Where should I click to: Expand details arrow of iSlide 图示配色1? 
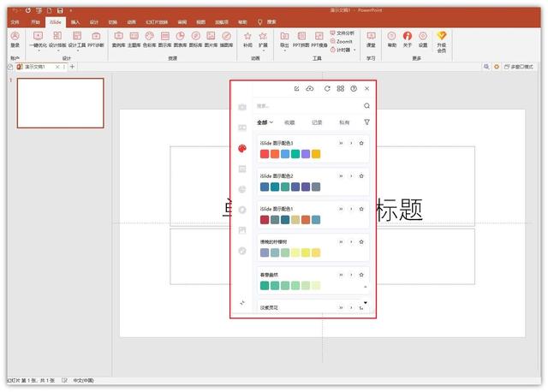pyautogui.click(x=351, y=209)
